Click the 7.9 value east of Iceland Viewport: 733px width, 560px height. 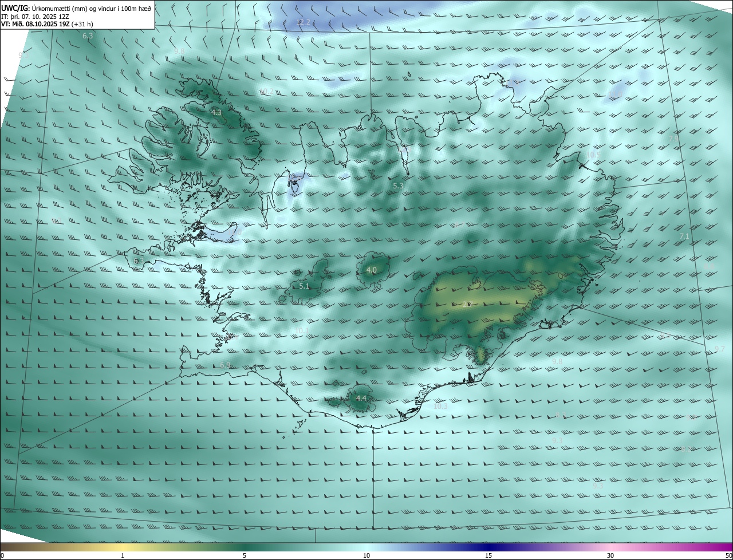point(673,139)
